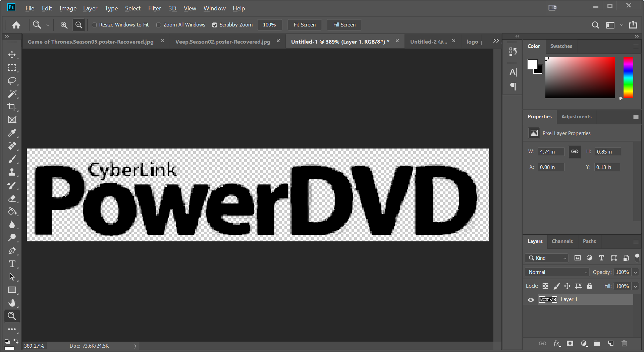This screenshot has width=644, height=352.
Task: Toggle lock position
Action: [567, 286]
